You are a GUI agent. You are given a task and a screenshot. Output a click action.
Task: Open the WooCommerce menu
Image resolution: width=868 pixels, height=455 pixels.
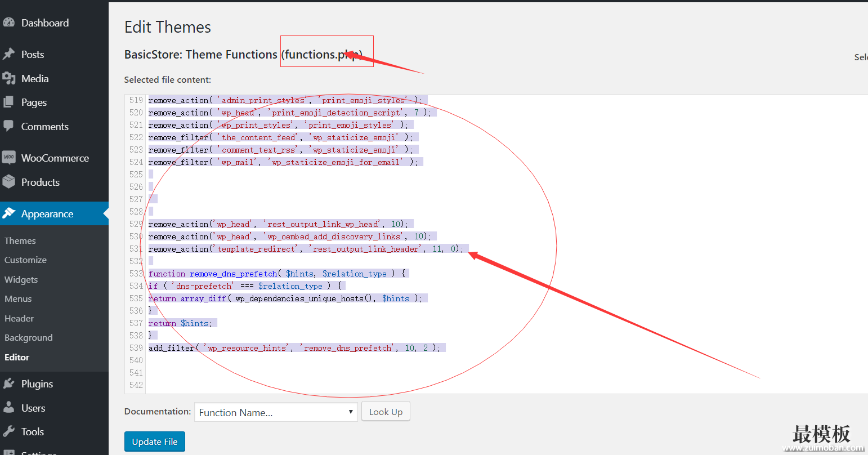coord(54,158)
